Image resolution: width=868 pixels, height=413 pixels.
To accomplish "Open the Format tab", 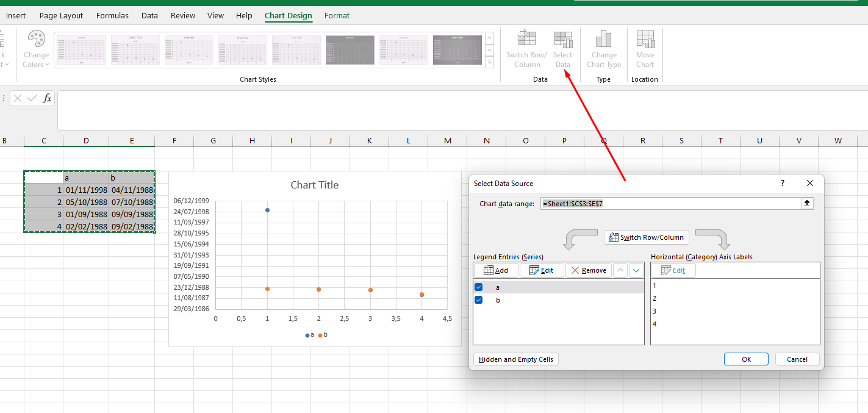I will (x=337, y=16).
